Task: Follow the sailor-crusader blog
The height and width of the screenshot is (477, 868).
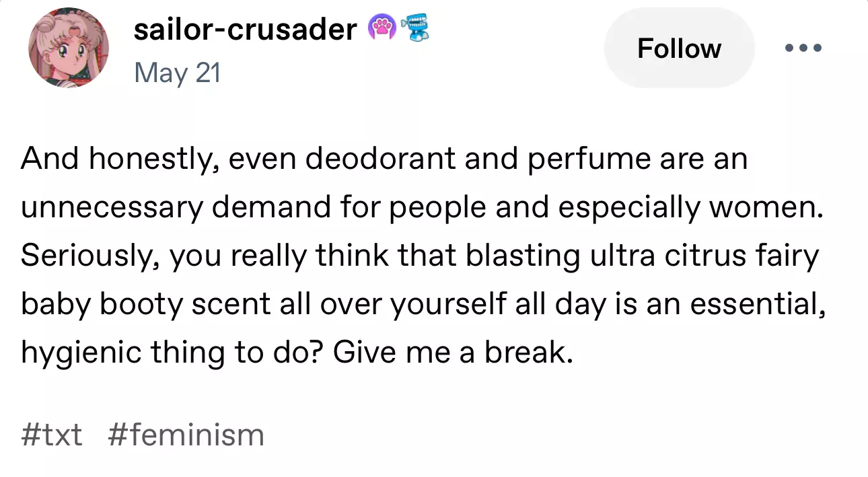Action: coord(679,48)
